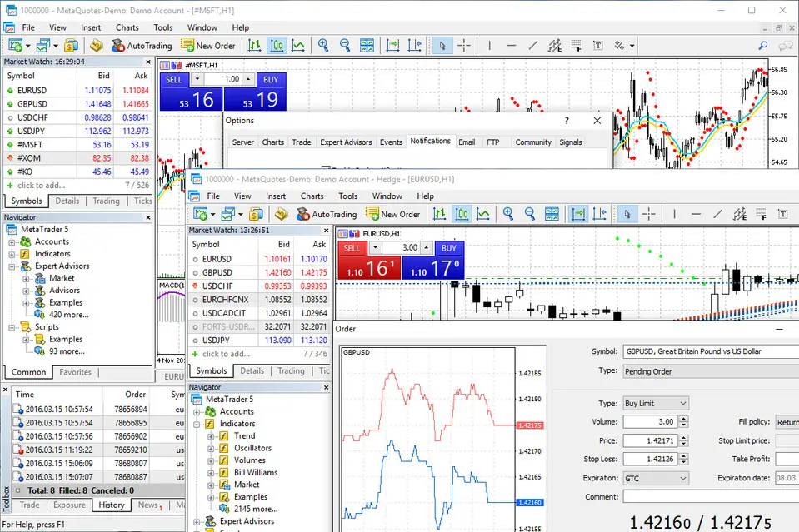
Task: Open Window menu in EURUSD window
Action: (387, 196)
